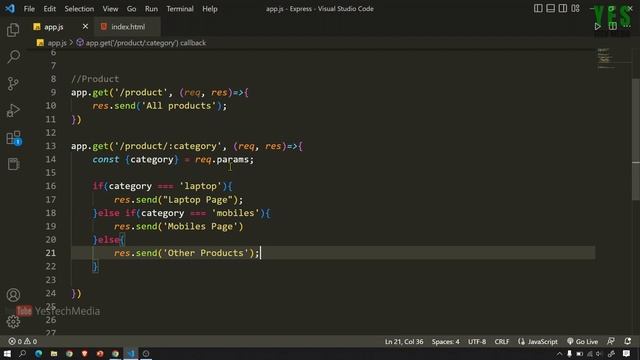This screenshot has height=360, width=640.
Task: Click line number 23 in the gutter
Action: click(x=51, y=280)
